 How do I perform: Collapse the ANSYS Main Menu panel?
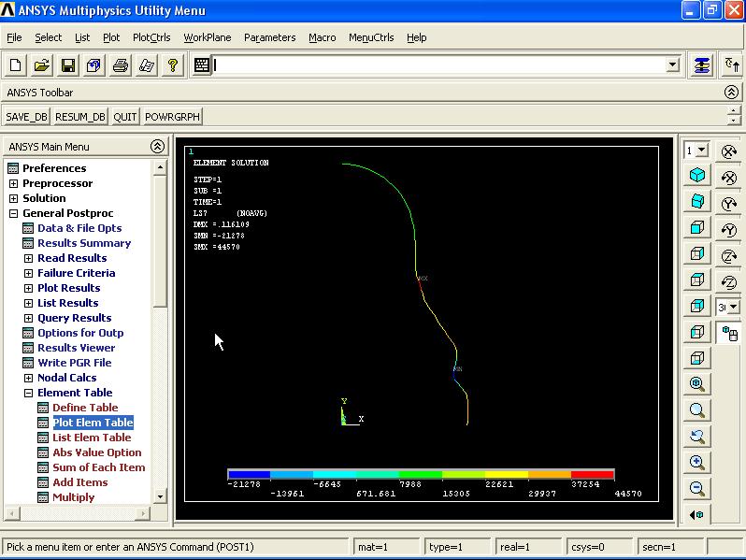(157, 147)
